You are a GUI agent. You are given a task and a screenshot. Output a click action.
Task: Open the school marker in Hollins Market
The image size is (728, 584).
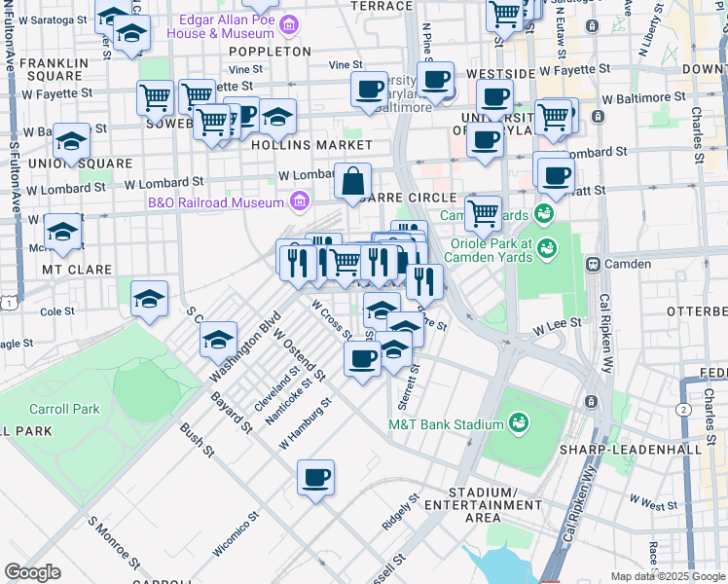pos(277,117)
